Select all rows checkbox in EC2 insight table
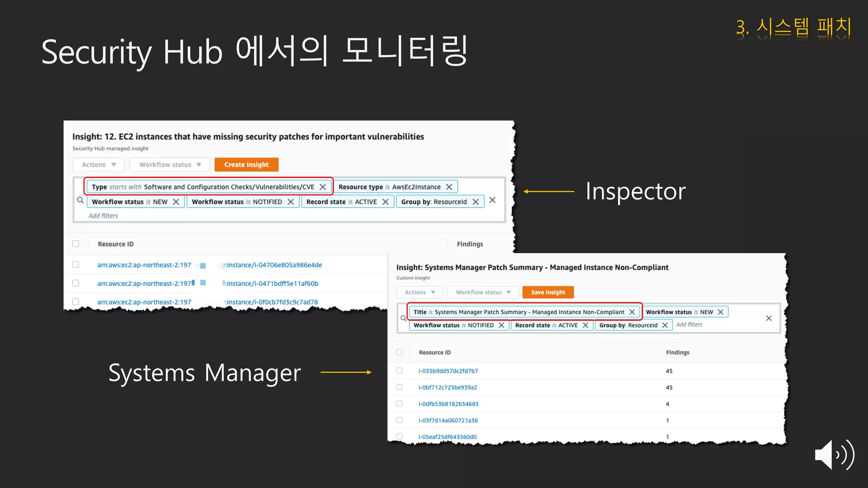This screenshot has height=488, width=868. [76, 244]
